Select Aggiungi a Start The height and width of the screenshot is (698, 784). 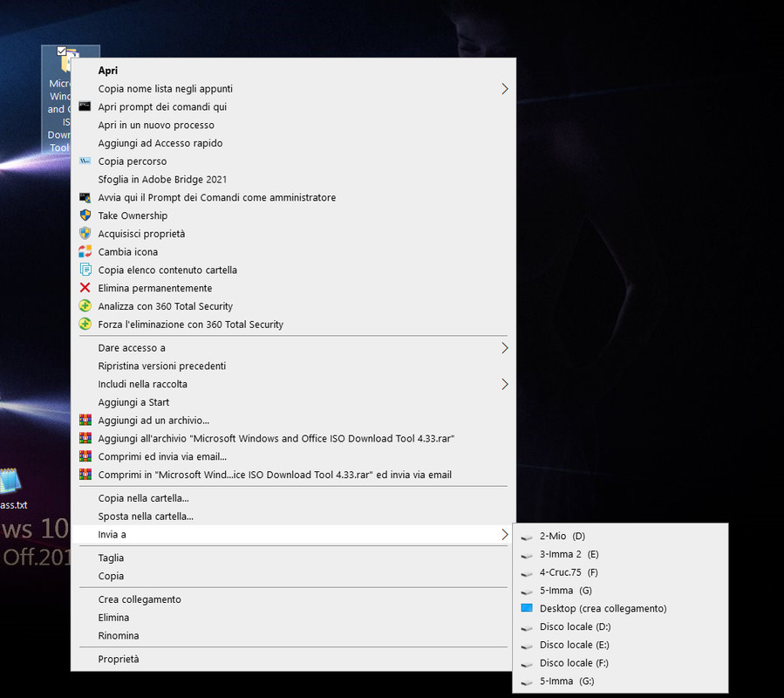pos(294,402)
